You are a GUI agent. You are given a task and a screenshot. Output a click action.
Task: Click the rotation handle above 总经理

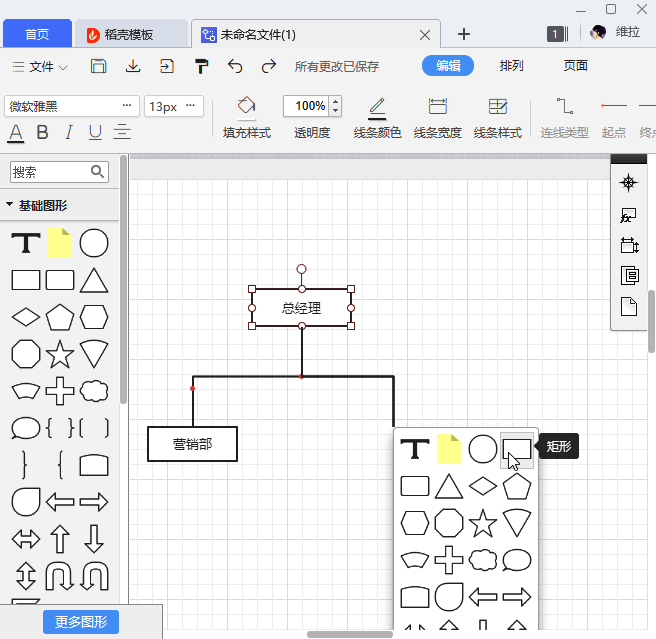coord(301,269)
